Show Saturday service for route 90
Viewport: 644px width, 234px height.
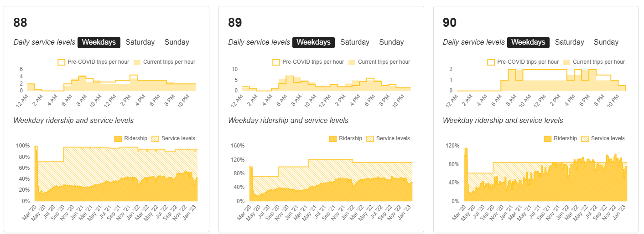point(569,42)
